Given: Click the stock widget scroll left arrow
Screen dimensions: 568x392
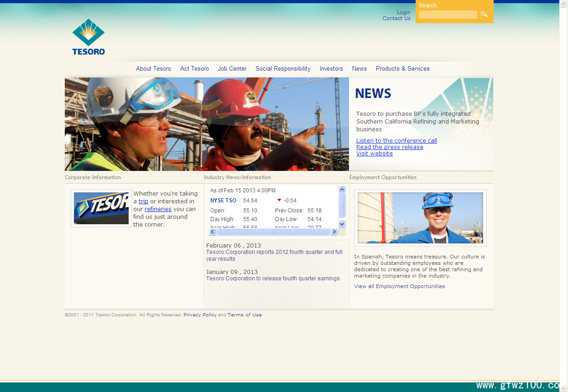Looking at the screenshot, I should (213, 232).
